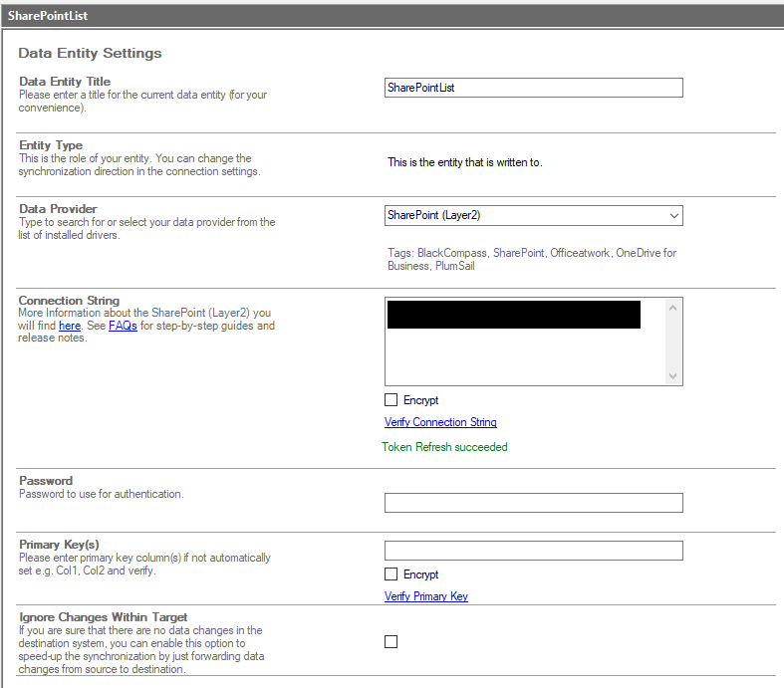Open the FAQs link
The image size is (784, 688).
123,326
